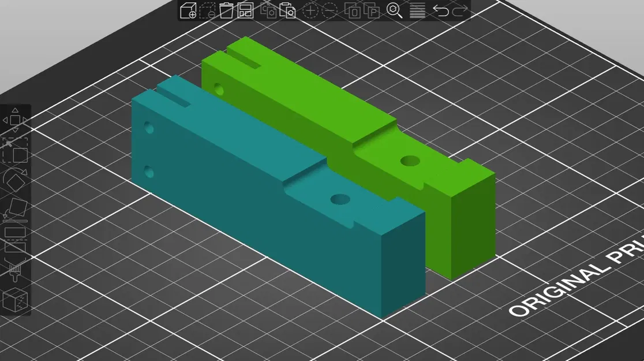Click the Arrange objects icon

click(245, 10)
